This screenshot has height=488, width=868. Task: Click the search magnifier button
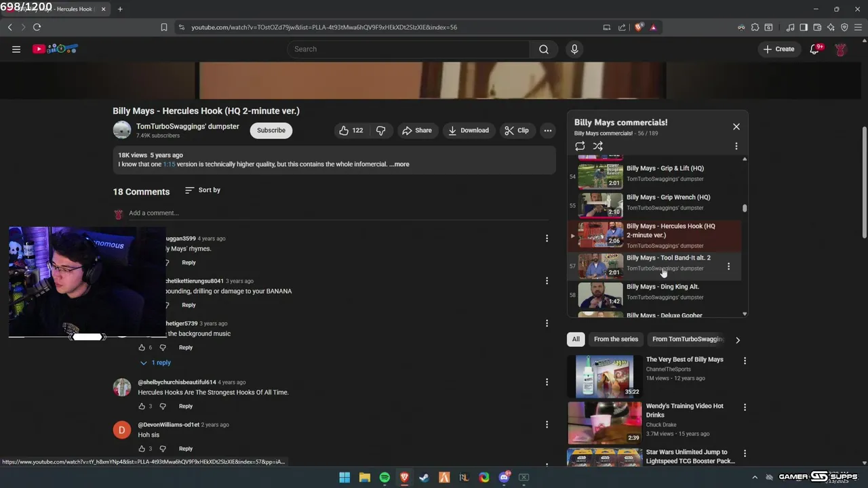tap(544, 49)
